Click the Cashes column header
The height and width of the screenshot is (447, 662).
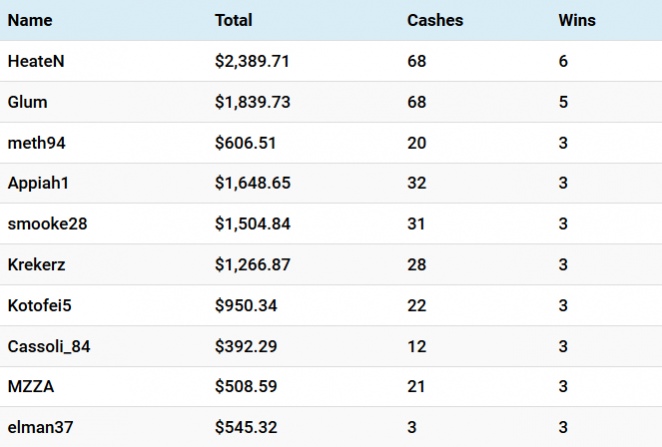pos(435,20)
